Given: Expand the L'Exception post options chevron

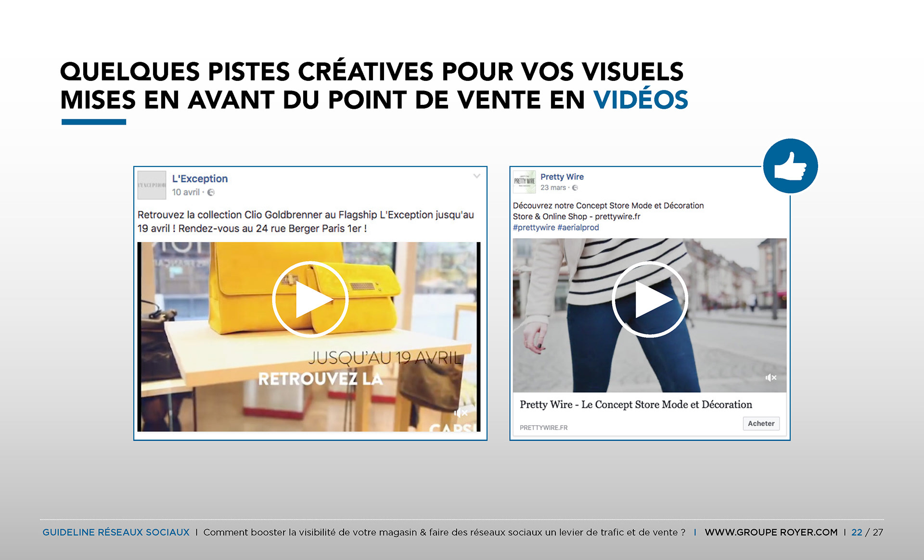Looking at the screenshot, I should (476, 176).
